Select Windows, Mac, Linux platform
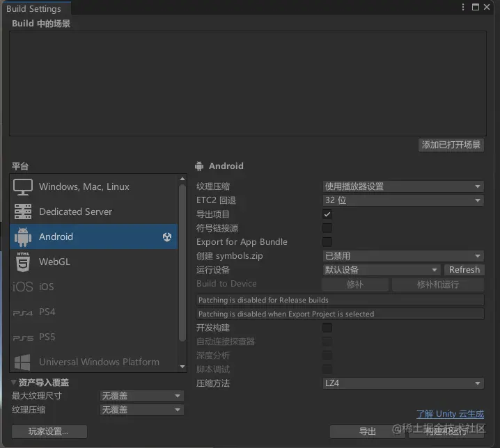 point(94,186)
